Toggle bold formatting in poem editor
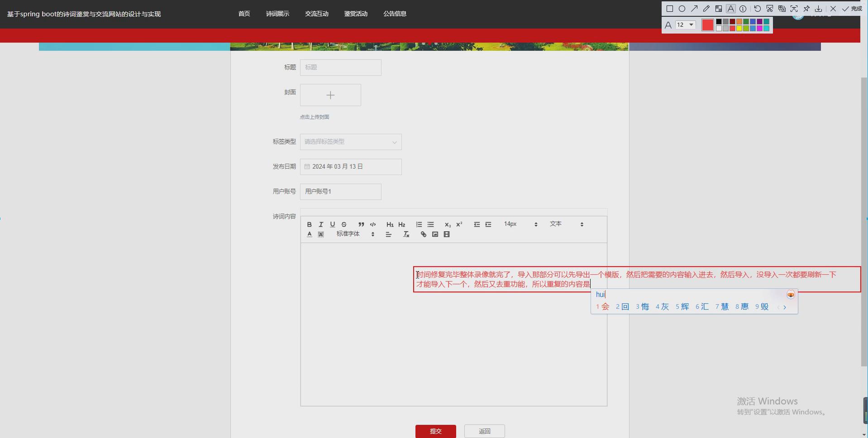 click(x=309, y=224)
